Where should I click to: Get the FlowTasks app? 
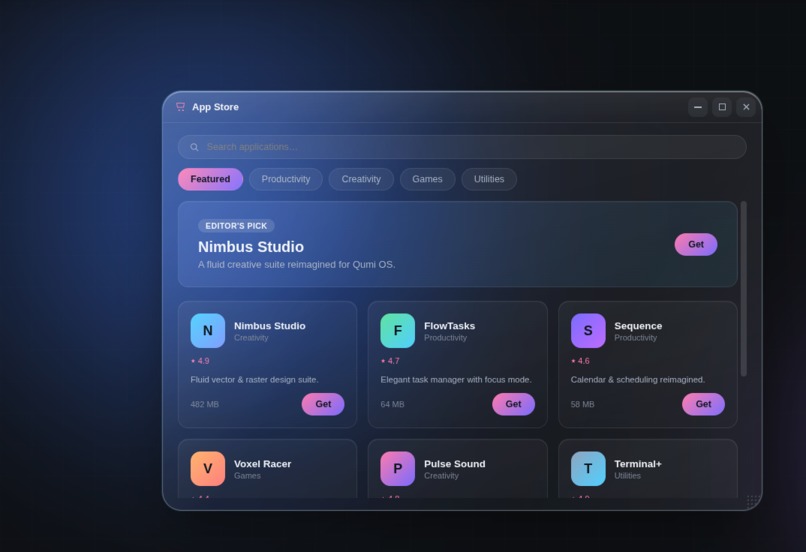click(514, 404)
